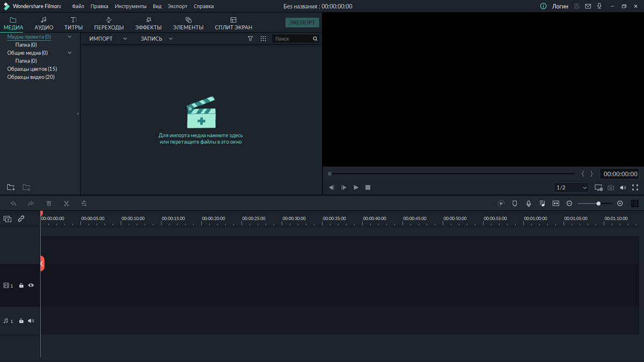Select Образцы видео (20)
Viewport: 644px width, 362px height.
tap(31, 77)
